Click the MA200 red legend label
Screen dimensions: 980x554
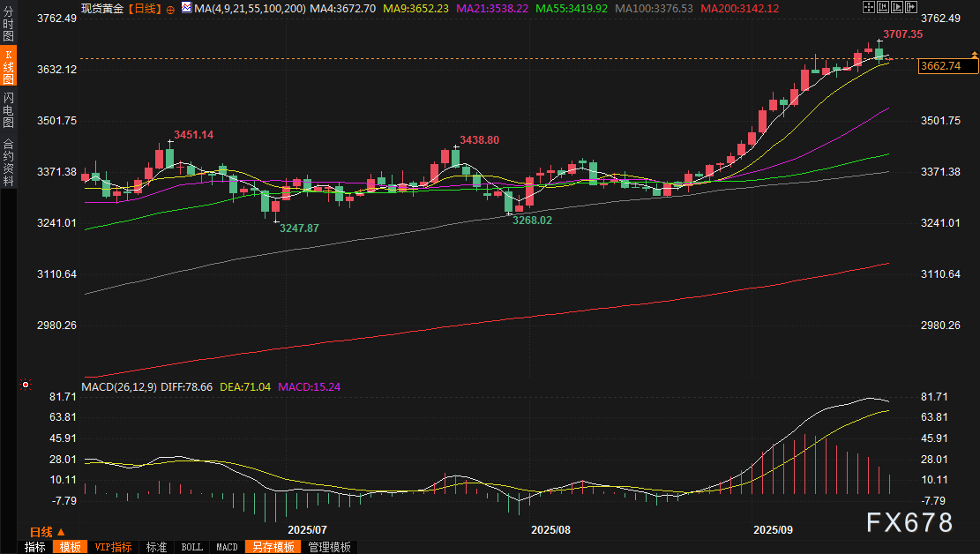click(740, 8)
